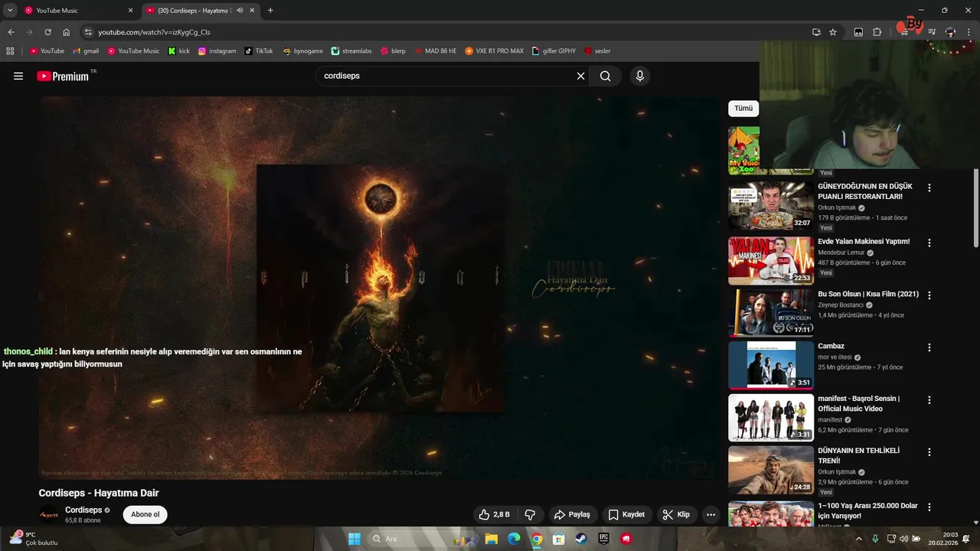Clear the search box with X

click(x=580, y=76)
